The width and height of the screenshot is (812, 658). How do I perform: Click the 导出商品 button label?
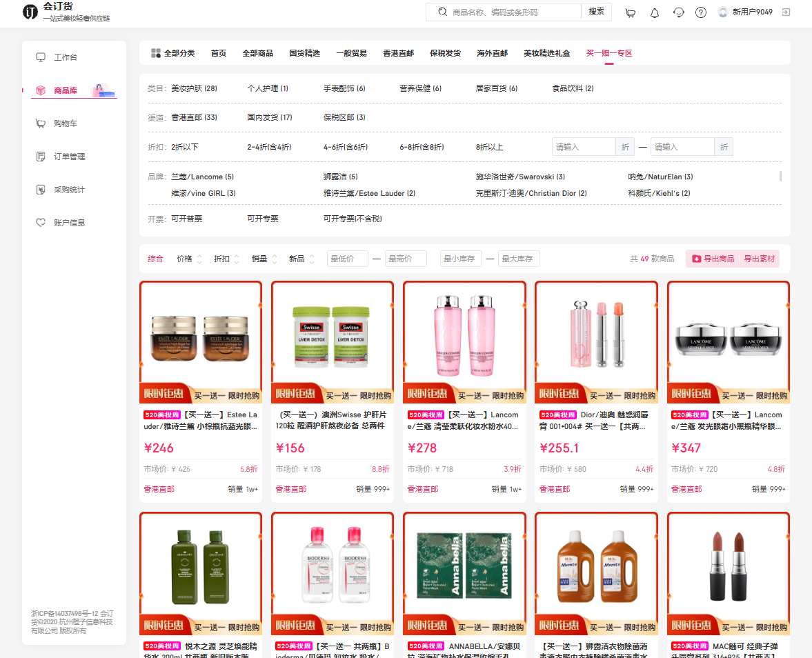(x=719, y=259)
